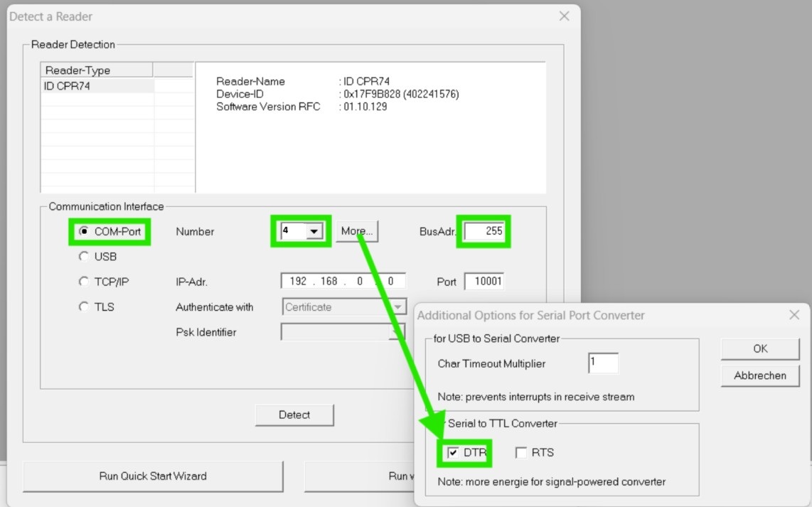Select the USB communication interface option
This screenshot has width=812, height=507.
pyautogui.click(x=85, y=257)
